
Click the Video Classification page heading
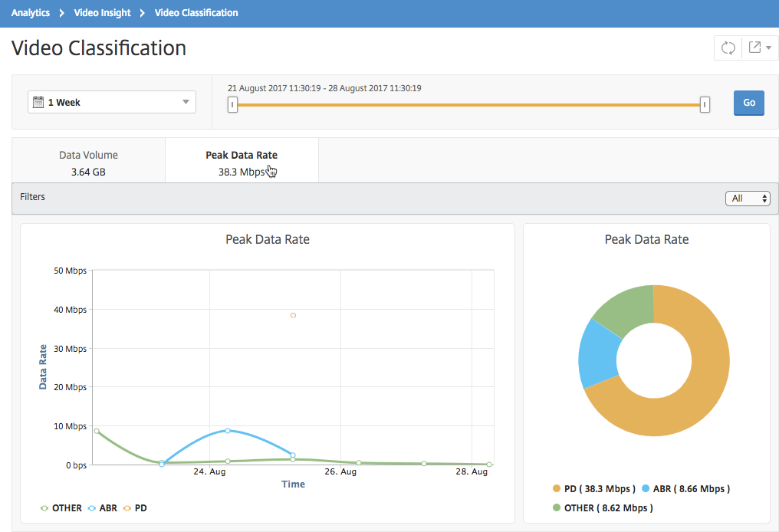click(x=99, y=48)
